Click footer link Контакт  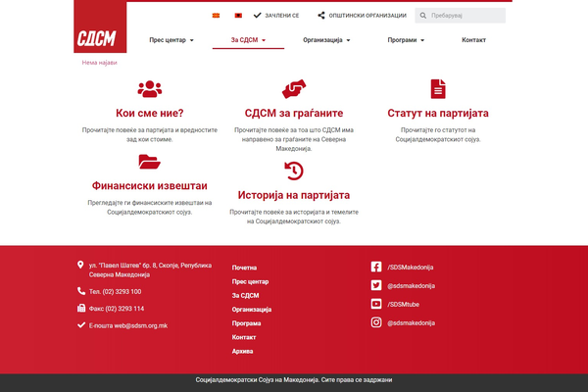pos(244,337)
